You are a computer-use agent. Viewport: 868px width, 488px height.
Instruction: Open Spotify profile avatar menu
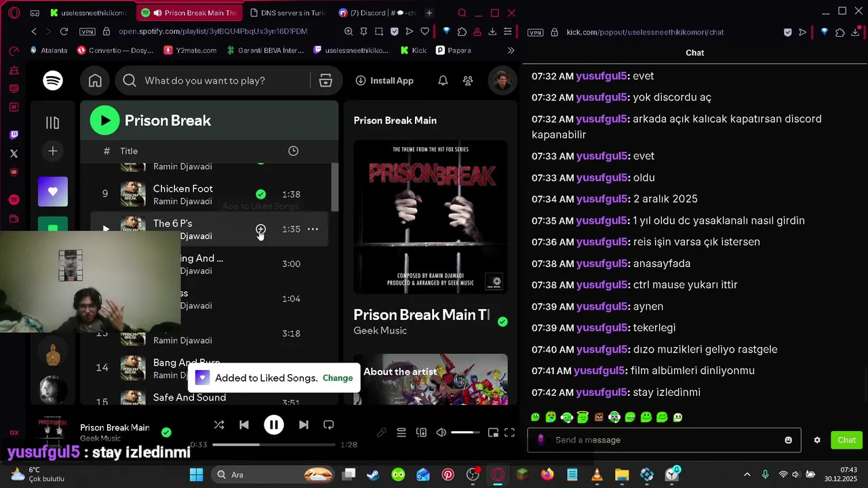pos(502,81)
